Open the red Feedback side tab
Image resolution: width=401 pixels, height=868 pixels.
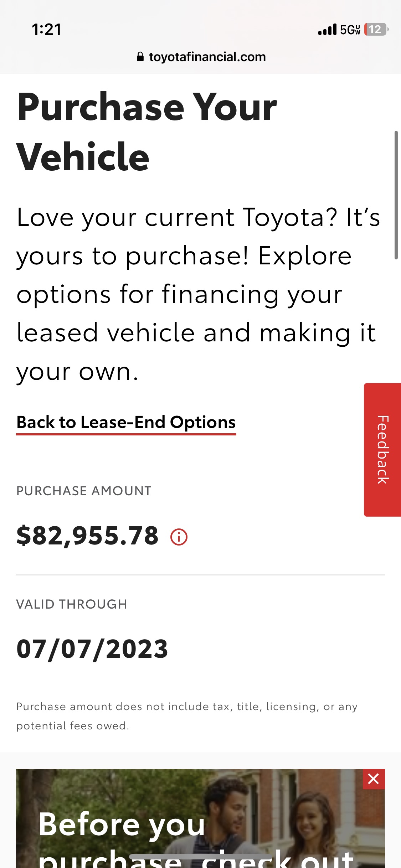382,450
